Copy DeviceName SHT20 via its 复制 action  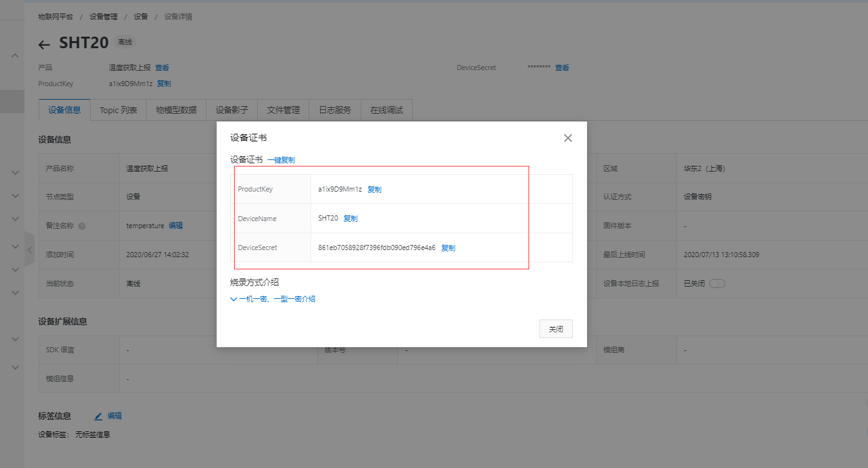350,218
